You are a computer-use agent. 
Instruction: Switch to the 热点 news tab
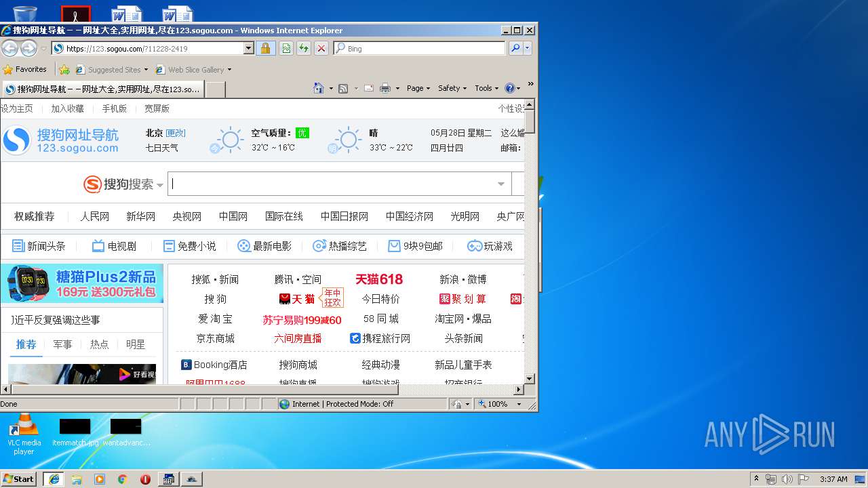point(99,344)
